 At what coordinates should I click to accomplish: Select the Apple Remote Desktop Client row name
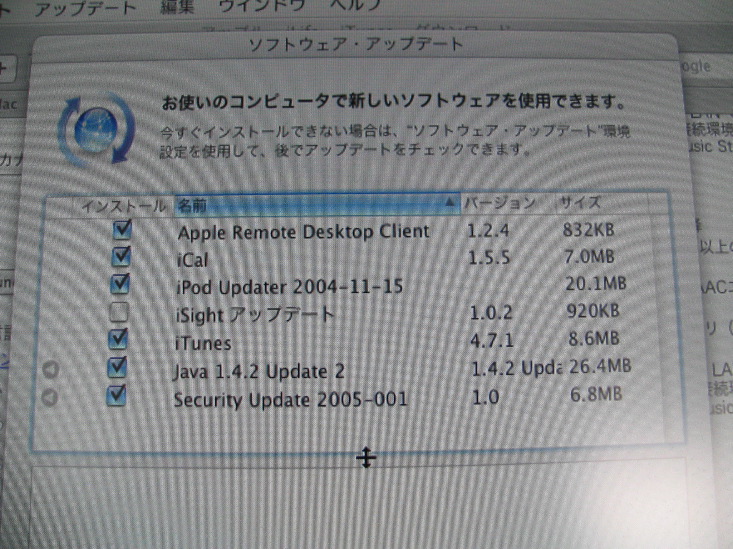(303, 232)
